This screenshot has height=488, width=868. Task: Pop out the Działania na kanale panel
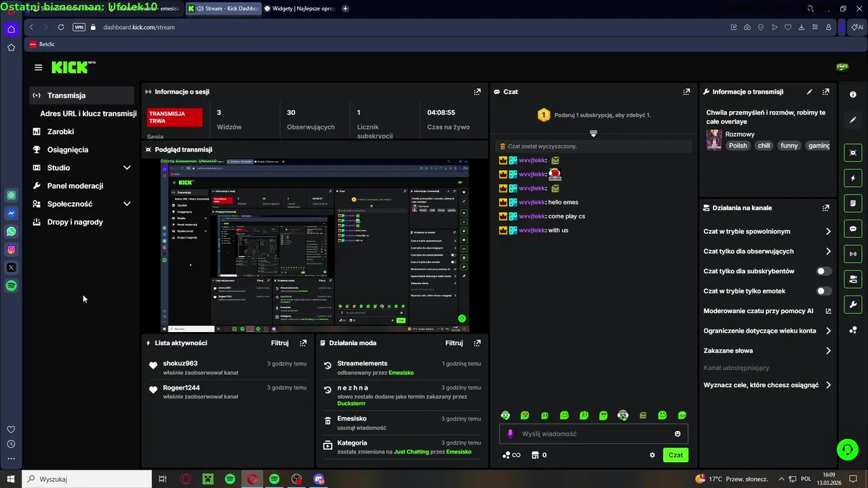point(825,208)
